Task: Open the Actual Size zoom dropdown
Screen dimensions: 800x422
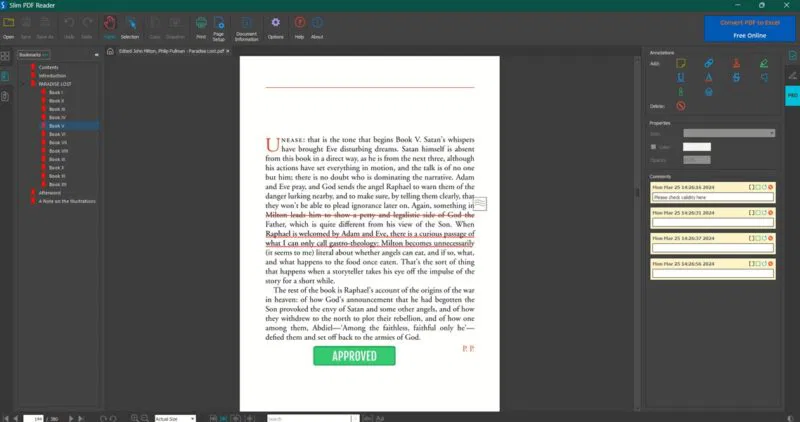Action: pos(175,418)
